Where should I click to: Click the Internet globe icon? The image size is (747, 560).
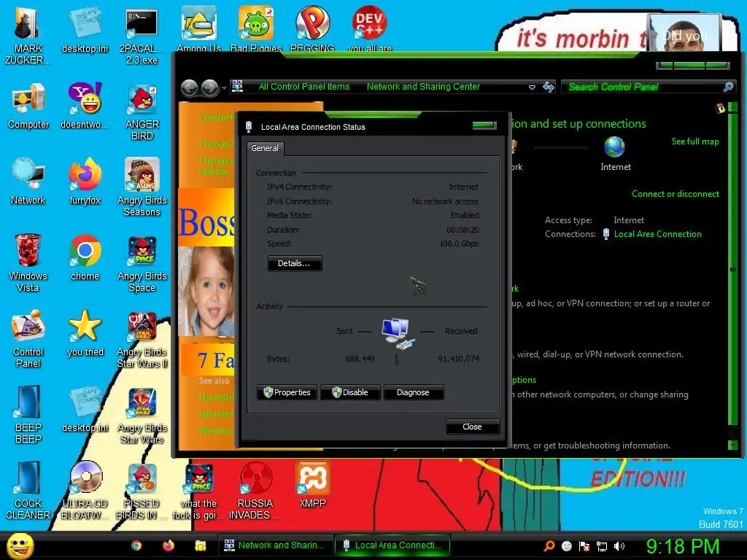(x=614, y=147)
